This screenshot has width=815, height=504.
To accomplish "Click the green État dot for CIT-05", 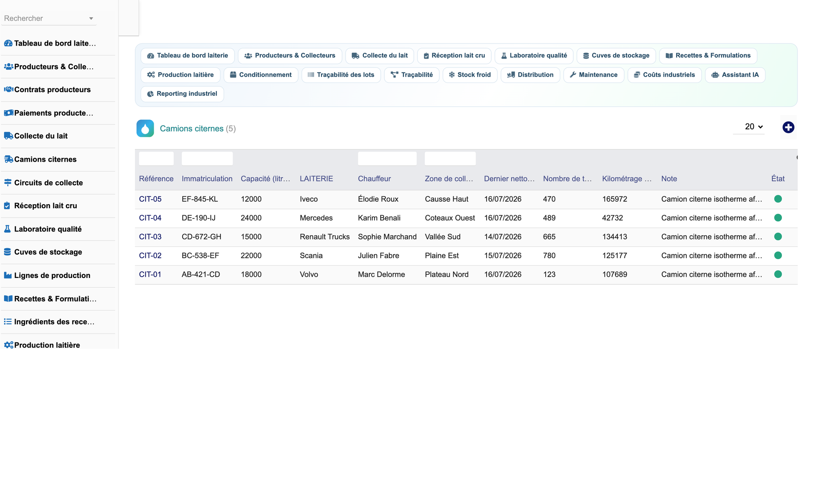I will pyautogui.click(x=778, y=199).
